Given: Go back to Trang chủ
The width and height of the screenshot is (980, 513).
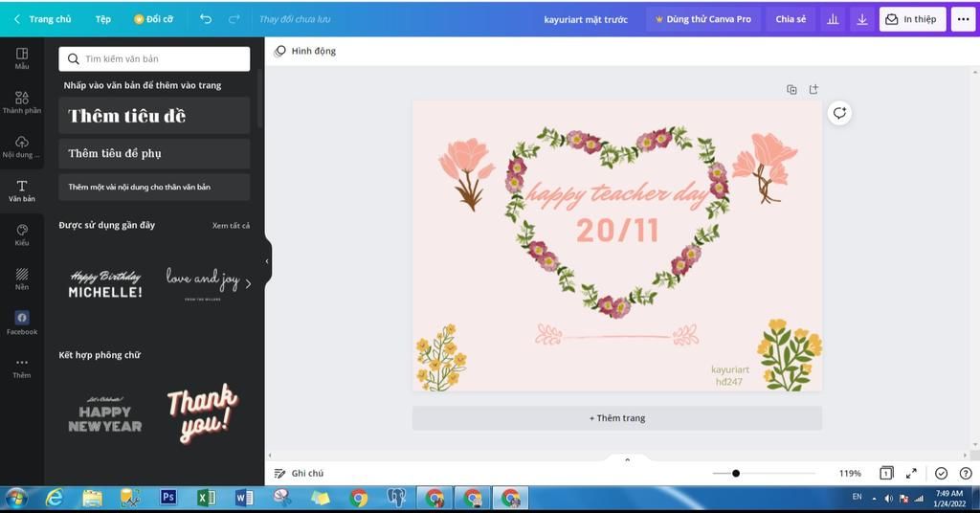Looking at the screenshot, I should click(x=42, y=19).
